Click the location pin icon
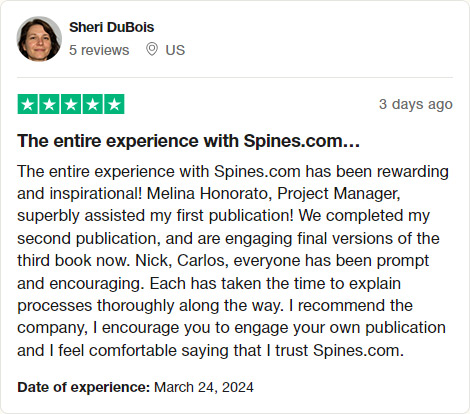The image size is (470, 414). 152,50
